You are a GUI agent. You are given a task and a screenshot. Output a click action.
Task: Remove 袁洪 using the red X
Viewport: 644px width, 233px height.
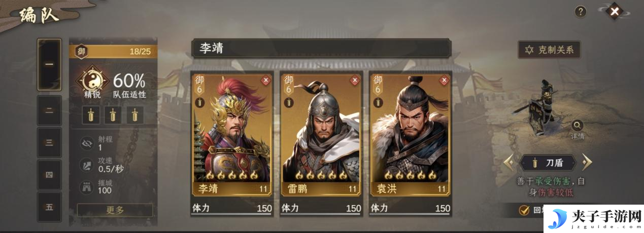tap(444, 80)
